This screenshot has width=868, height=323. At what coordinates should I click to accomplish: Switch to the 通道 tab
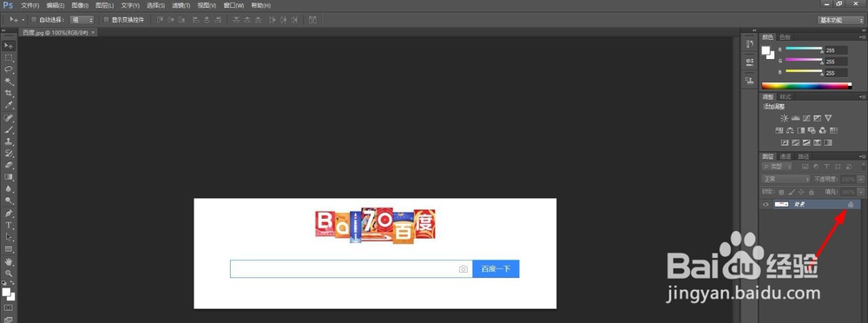[x=786, y=157]
